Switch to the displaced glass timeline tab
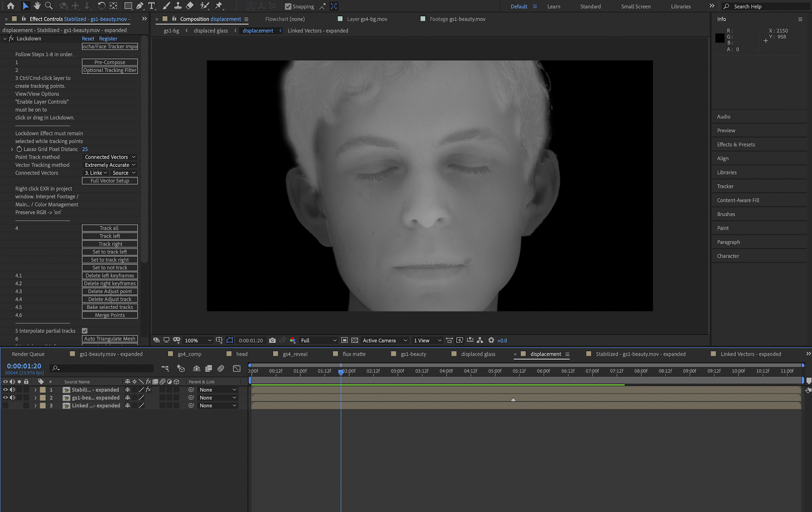The width and height of the screenshot is (812, 512). (x=478, y=354)
